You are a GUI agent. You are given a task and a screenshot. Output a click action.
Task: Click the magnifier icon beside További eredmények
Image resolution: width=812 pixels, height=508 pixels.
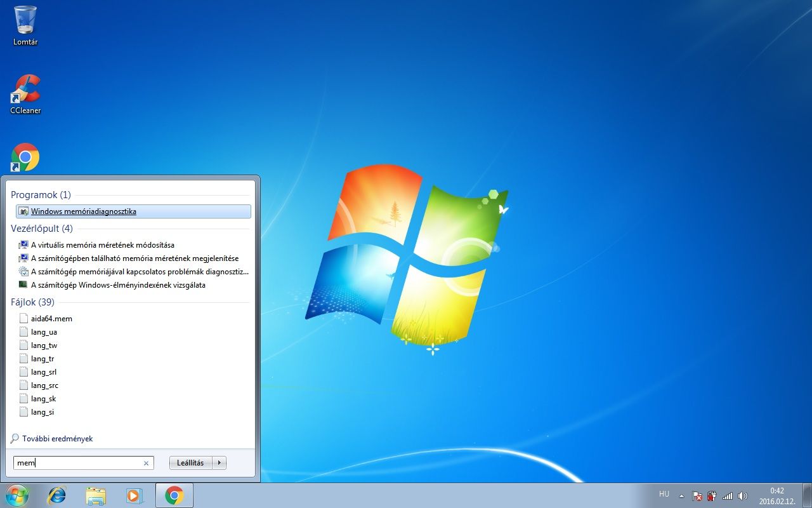(x=15, y=439)
